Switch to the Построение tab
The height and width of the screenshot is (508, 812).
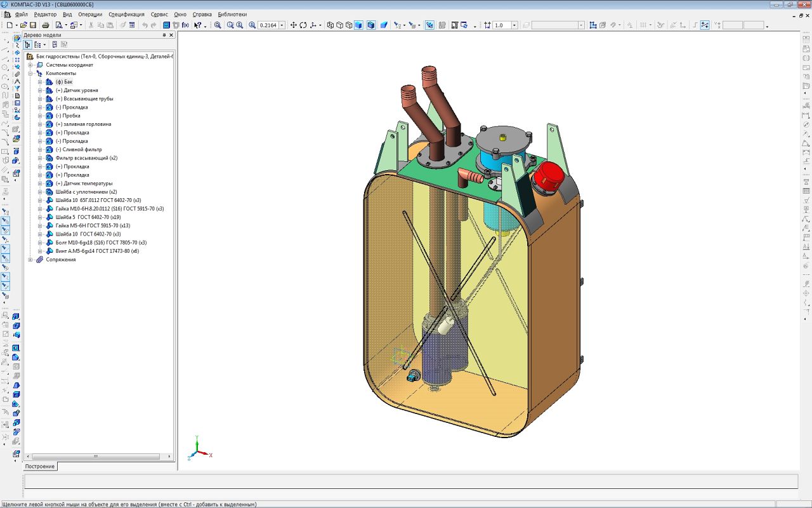coord(40,466)
